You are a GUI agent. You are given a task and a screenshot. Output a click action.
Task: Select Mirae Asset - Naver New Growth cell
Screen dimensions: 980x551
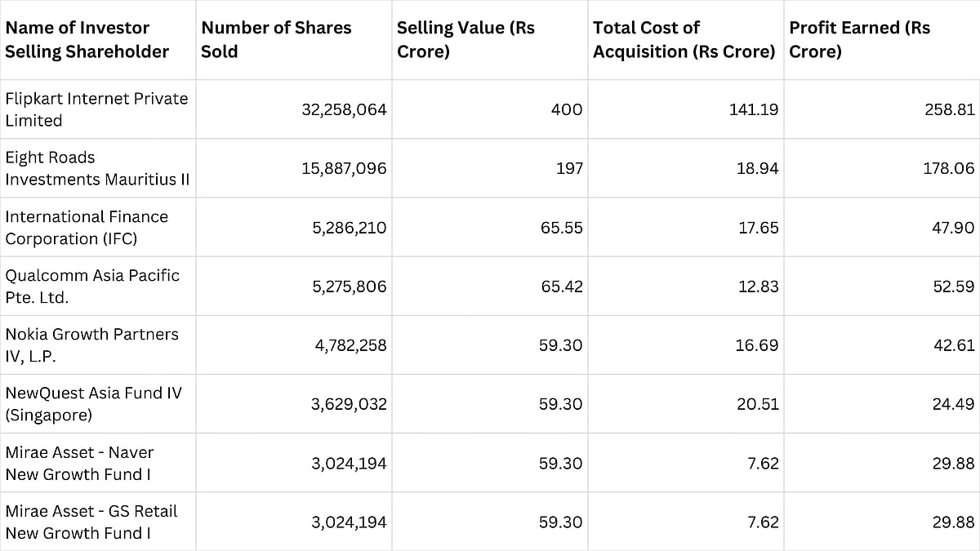(79, 463)
